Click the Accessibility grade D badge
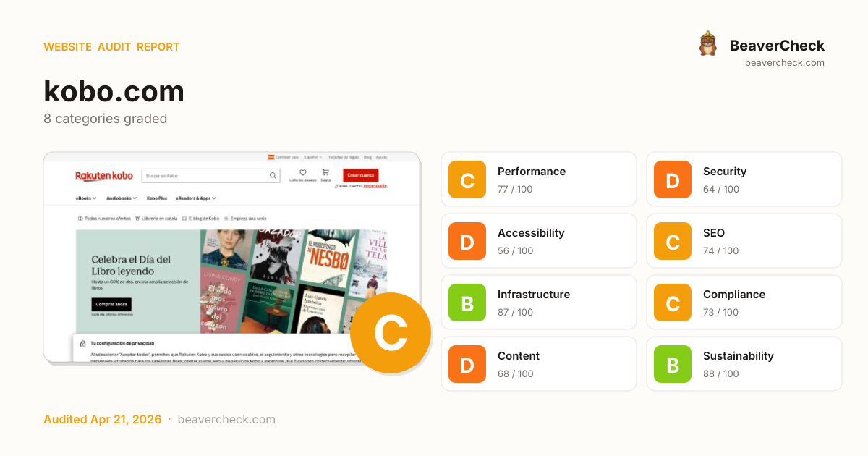This screenshot has width=868, height=456. pos(467,241)
